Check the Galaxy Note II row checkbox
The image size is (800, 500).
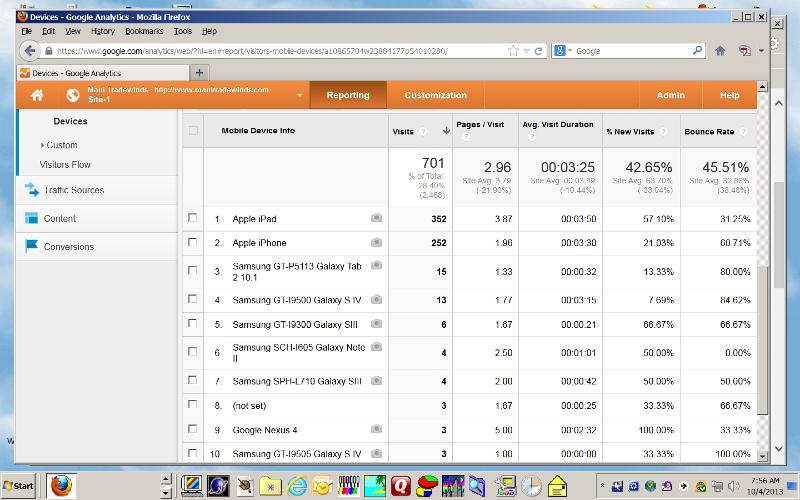tap(192, 352)
